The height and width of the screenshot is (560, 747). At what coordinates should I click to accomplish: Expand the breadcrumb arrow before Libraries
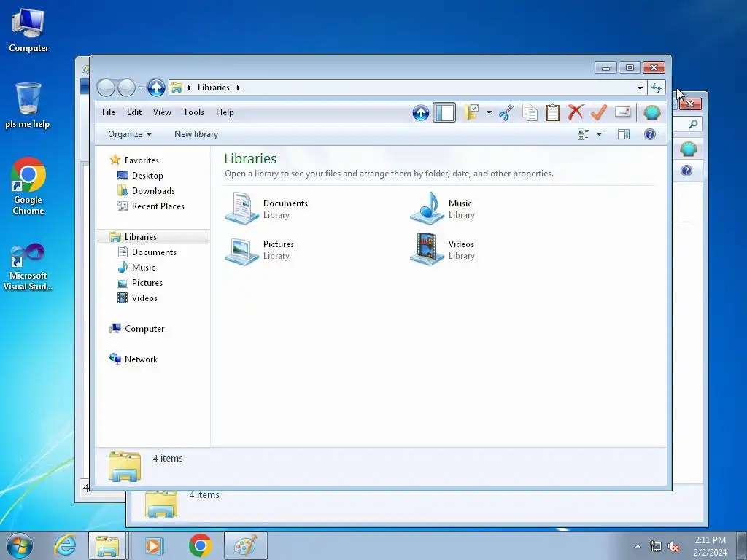(x=189, y=87)
